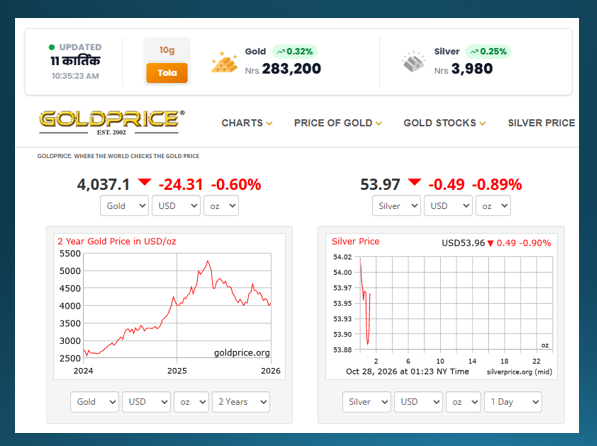Open USD currency dropdown under gold price

[x=176, y=206]
